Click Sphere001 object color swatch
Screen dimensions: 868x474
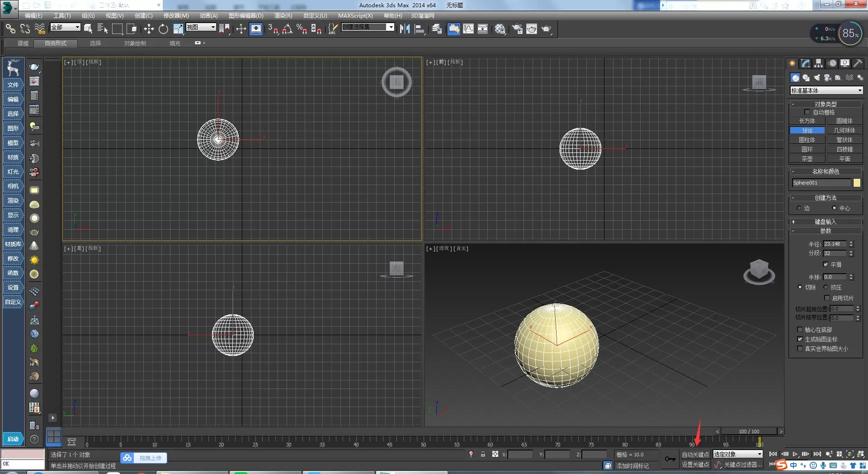(x=857, y=183)
